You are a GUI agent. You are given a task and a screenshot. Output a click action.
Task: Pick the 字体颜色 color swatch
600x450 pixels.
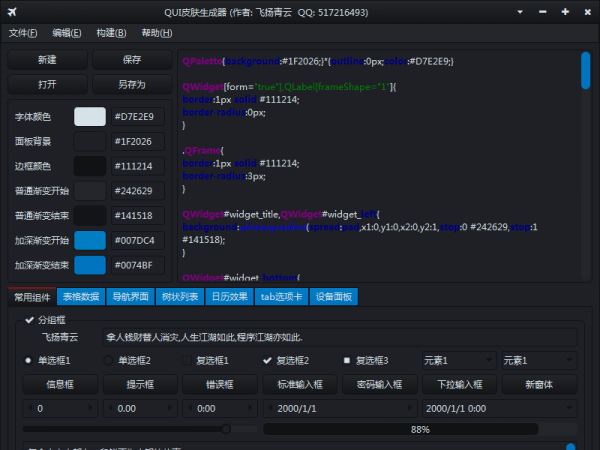pos(89,117)
